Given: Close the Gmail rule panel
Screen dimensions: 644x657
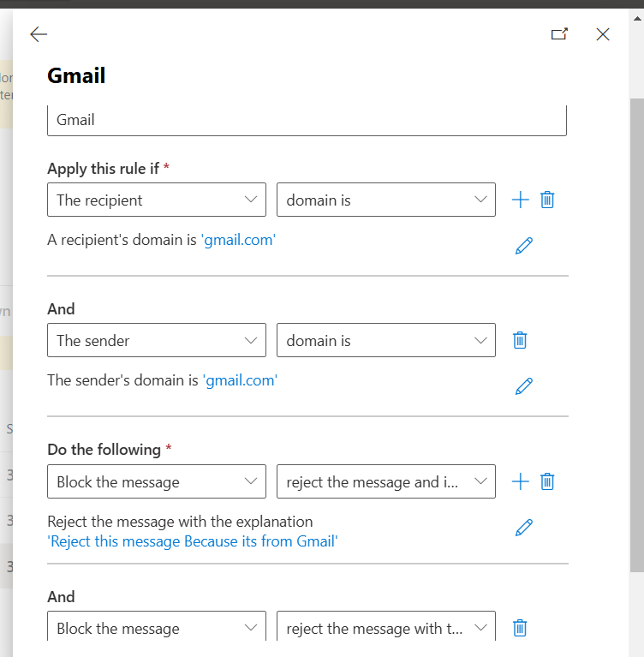Looking at the screenshot, I should (603, 34).
